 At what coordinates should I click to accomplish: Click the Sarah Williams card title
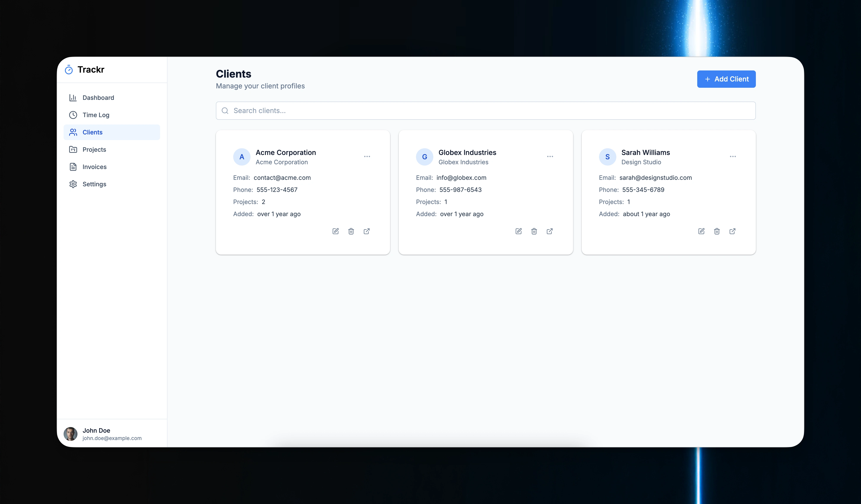tap(645, 153)
